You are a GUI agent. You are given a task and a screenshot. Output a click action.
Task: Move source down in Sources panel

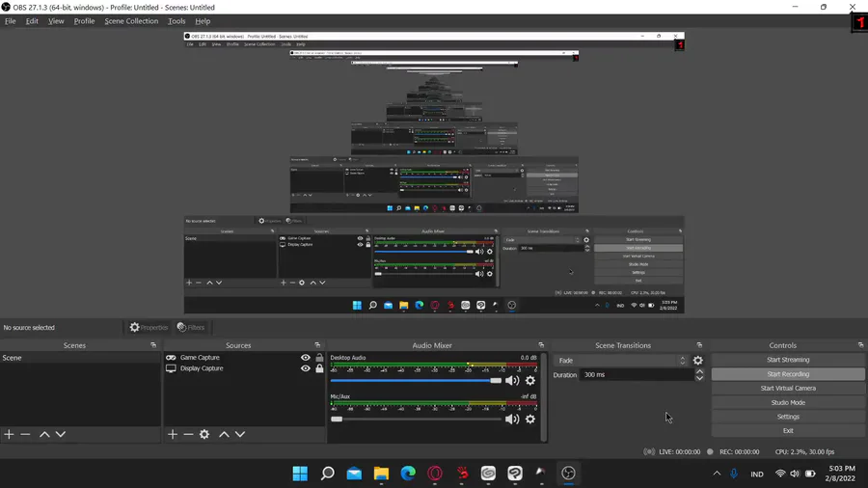[x=240, y=434]
